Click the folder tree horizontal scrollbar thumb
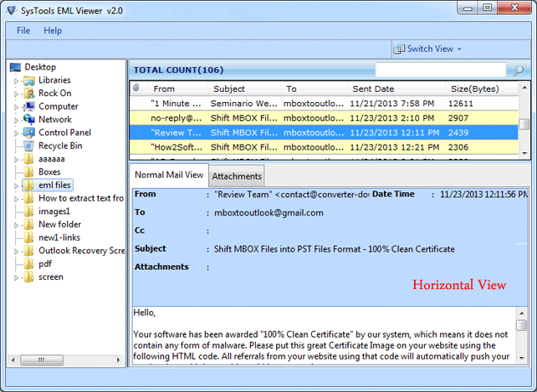 42,360
